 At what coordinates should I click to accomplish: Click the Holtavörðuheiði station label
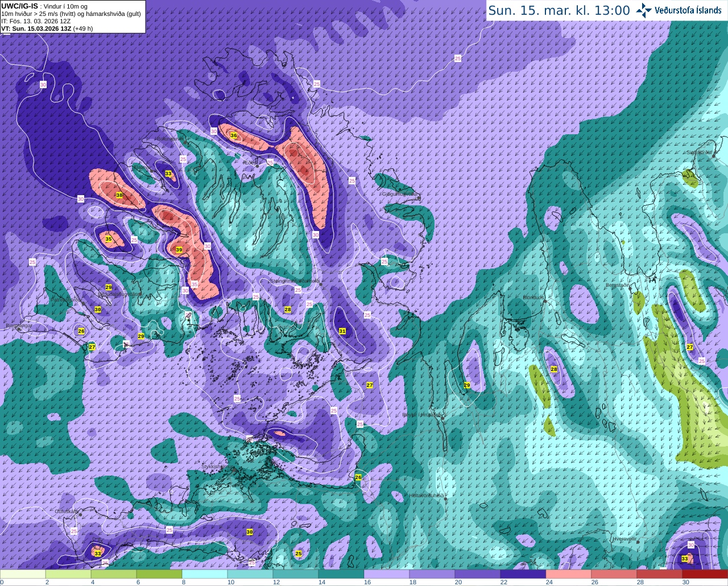click(x=427, y=496)
